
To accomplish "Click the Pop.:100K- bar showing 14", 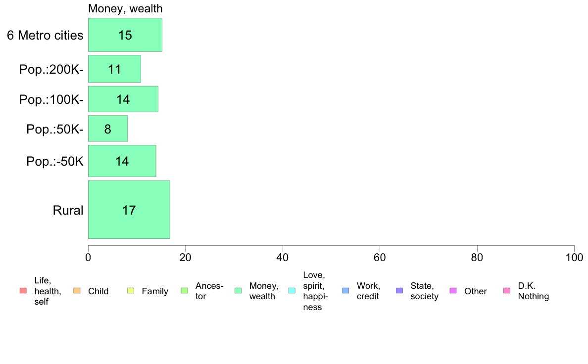I will click(123, 99).
